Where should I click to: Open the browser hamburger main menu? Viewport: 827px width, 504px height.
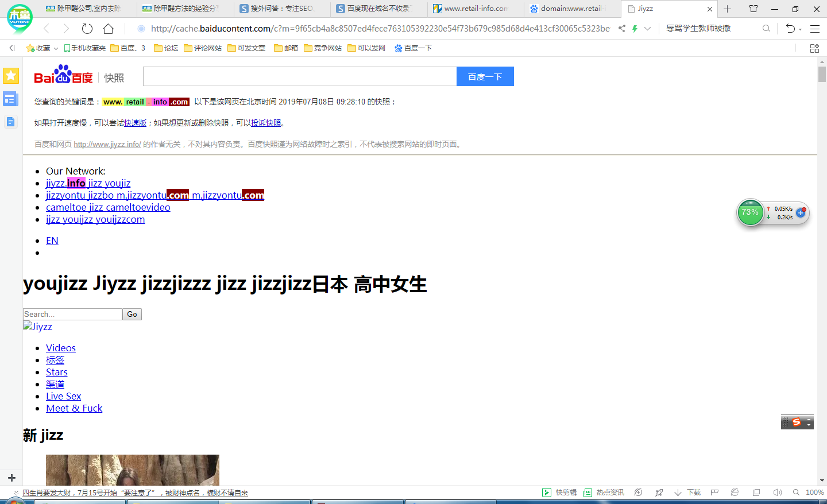(814, 29)
